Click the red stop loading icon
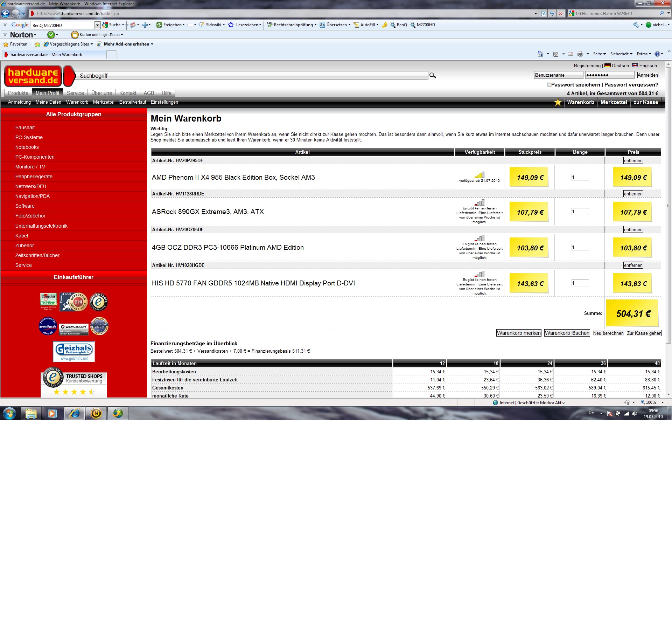Image resolution: width=672 pixels, height=622 pixels. pyautogui.click(x=561, y=14)
